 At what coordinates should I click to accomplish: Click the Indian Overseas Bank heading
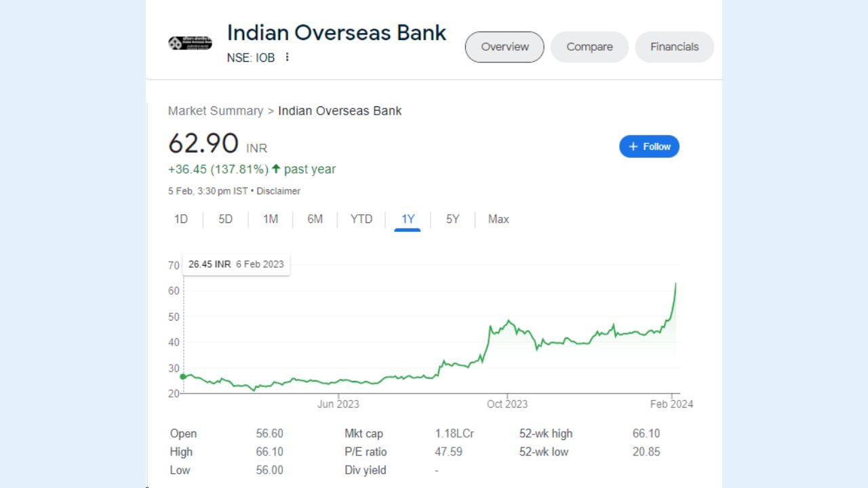(x=336, y=33)
